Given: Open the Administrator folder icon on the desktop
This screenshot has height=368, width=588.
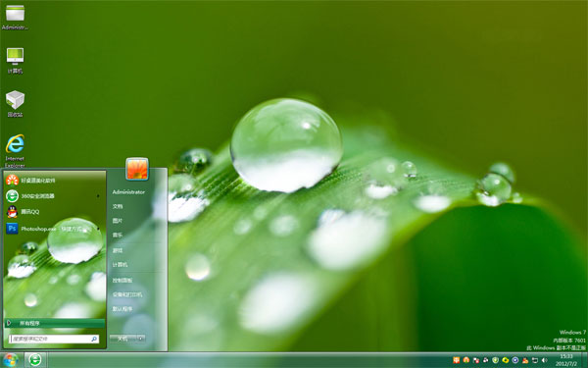Looking at the screenshot, I should click(15, 18).
